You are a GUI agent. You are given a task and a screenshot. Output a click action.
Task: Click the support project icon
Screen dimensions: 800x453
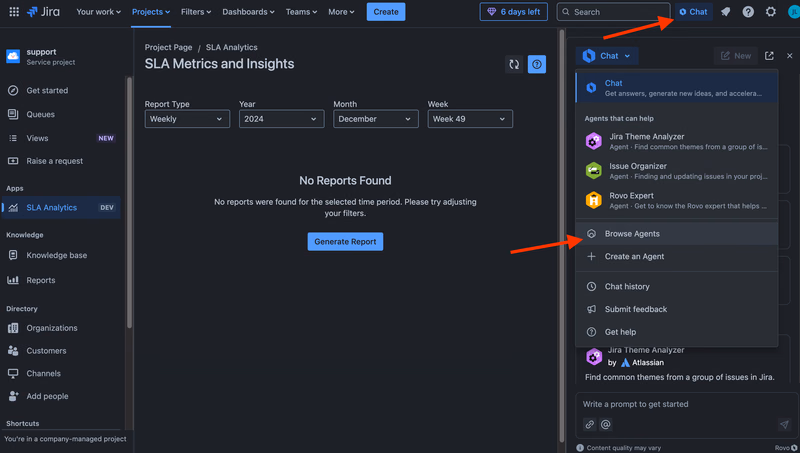pyautogui.click(x=13, y=56)
